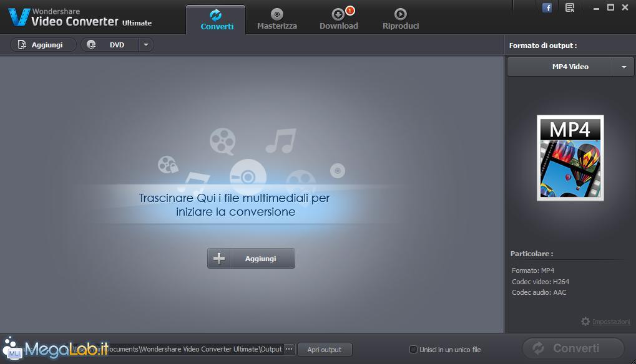Enable Unisci in un unico file
Screen dimensions: 636x364
pos(413,350)
